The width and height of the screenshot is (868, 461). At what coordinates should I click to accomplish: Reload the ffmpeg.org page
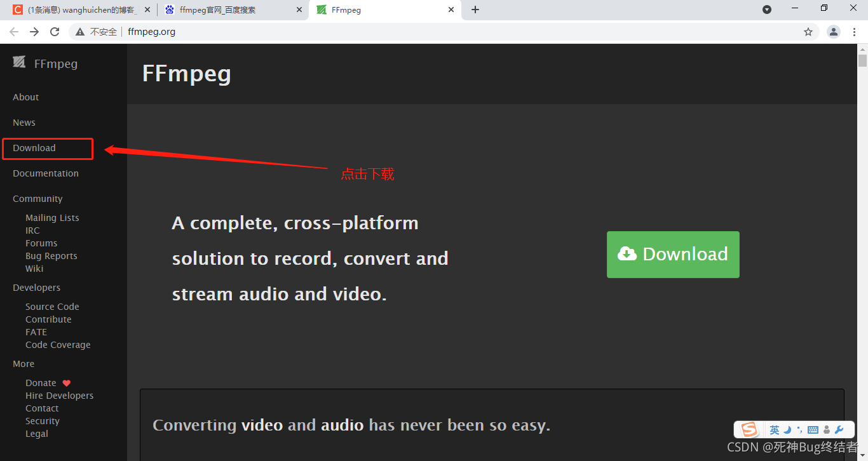55,32
